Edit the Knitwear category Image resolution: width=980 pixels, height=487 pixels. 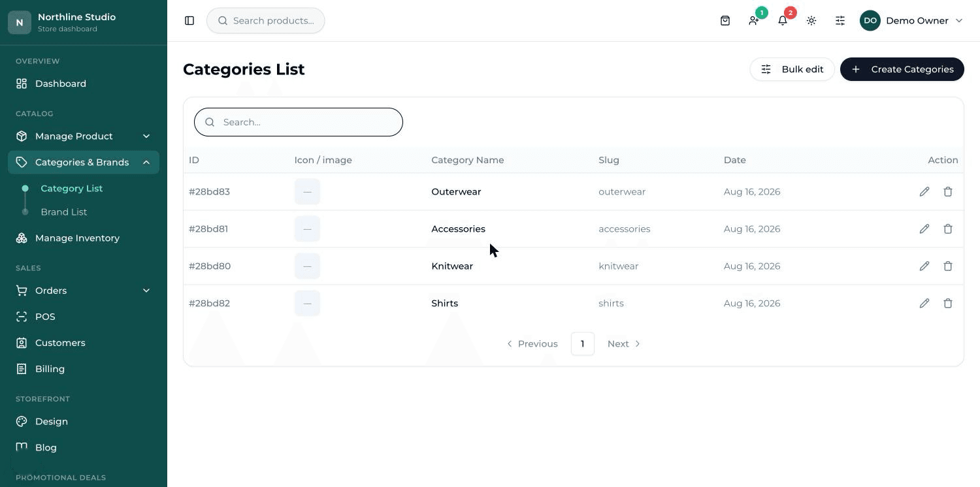coord(924,266)
